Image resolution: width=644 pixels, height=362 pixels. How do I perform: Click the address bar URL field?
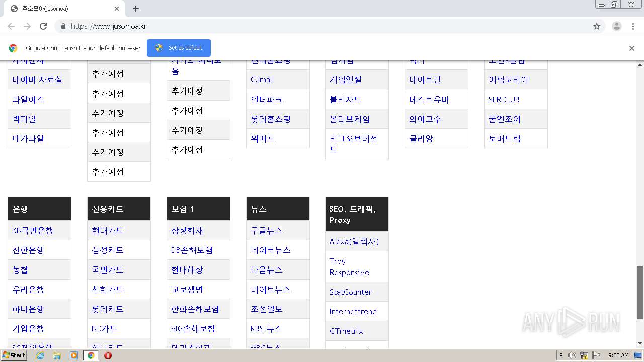[x=329, y=26]
